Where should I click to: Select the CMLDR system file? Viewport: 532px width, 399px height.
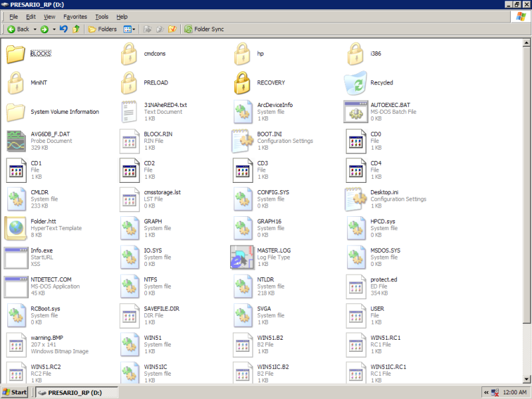click(16, 199)
